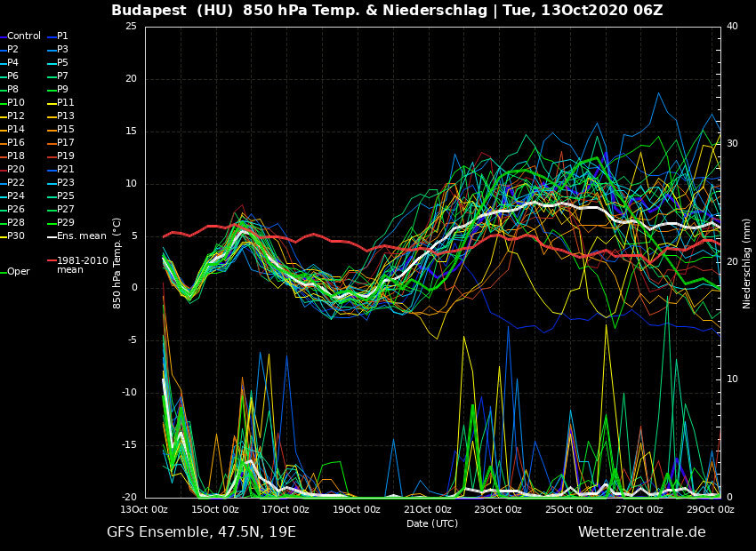
Task: Select the 29Oct 00z date tick
Action: 712,509
